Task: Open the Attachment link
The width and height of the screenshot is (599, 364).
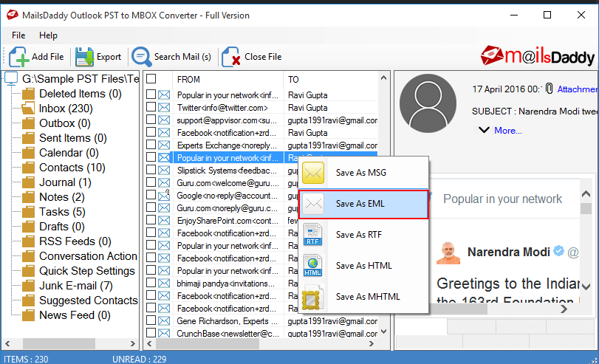Action: tap(578, 89)
